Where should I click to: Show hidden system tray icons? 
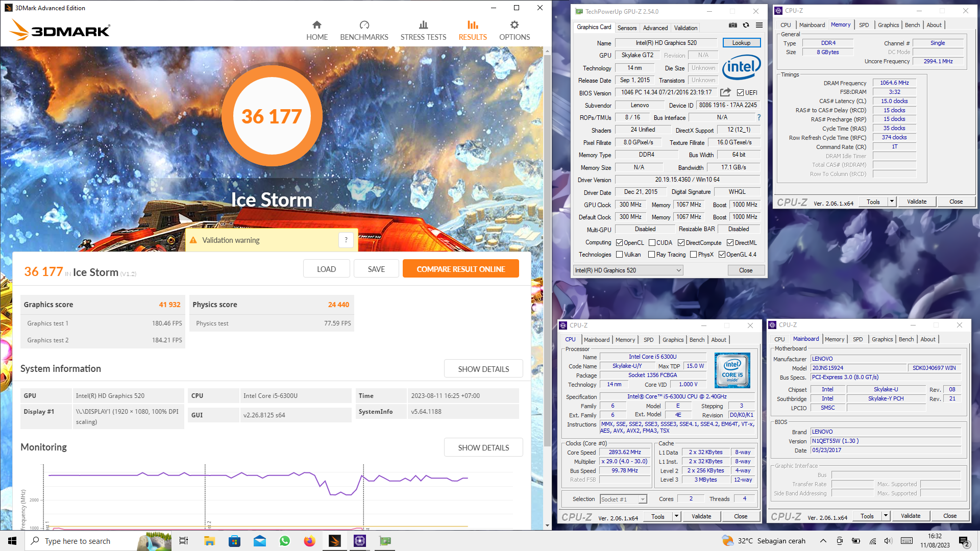823,541
